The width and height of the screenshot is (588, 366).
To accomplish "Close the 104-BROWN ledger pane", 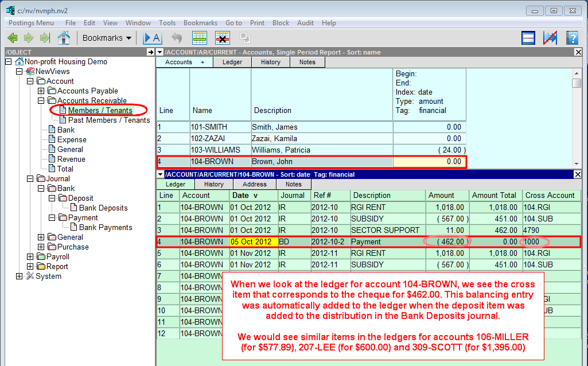I will pos(578,174).
